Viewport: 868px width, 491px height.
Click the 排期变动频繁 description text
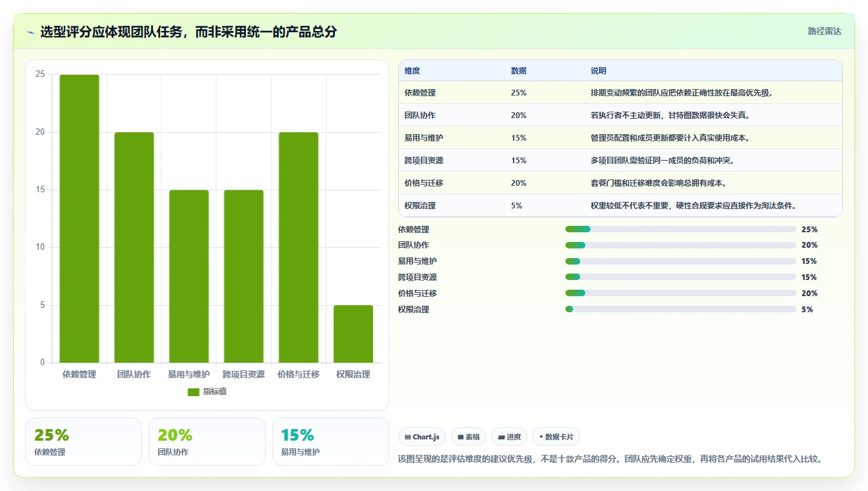[x=681, y=93]
